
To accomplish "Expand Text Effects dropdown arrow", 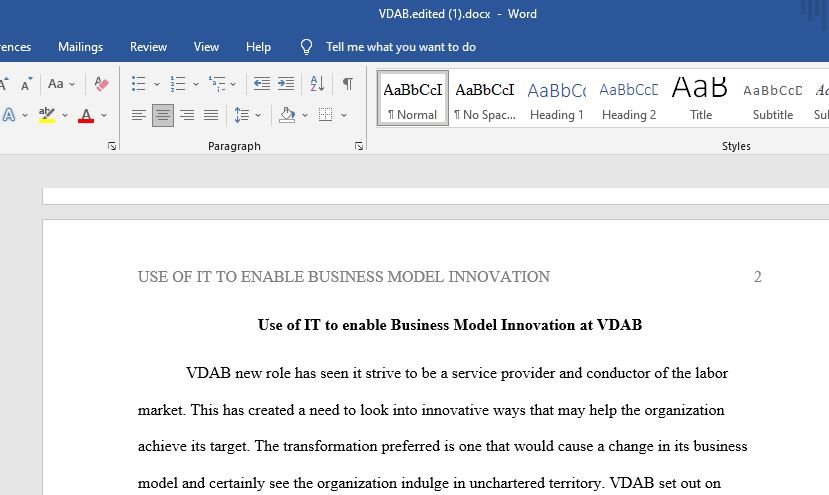I will [25, 115].
